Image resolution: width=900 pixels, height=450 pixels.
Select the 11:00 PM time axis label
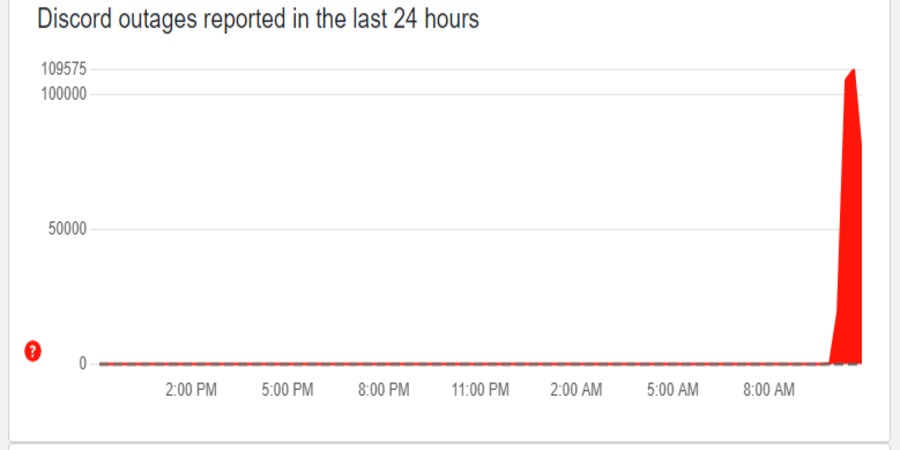(x=480, y=390)
